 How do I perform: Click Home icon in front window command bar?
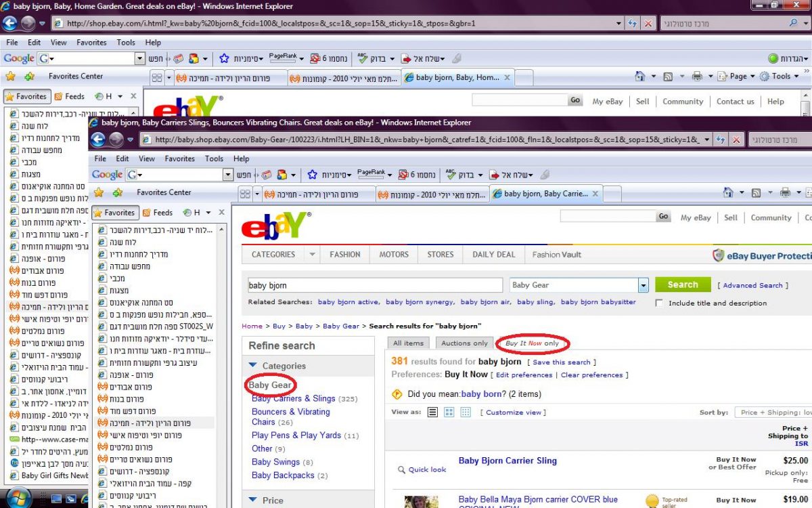coord(728,193)
